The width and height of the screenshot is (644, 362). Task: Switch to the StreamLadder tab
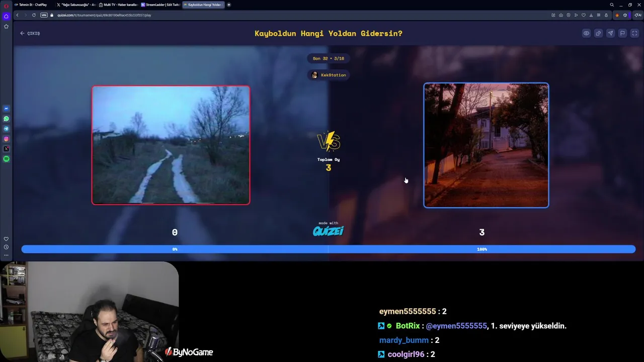tap(160, 5)
